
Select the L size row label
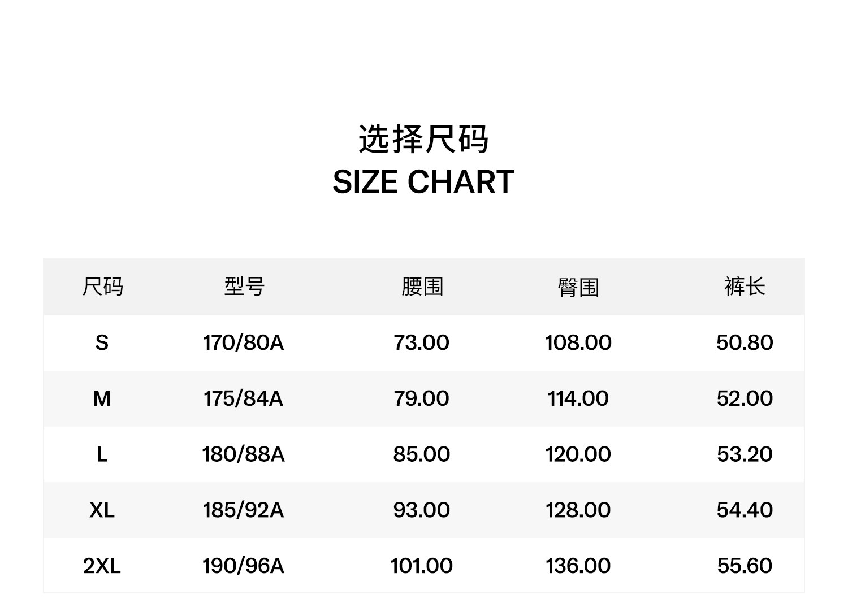pyautogui.click(x=102, y=454)
